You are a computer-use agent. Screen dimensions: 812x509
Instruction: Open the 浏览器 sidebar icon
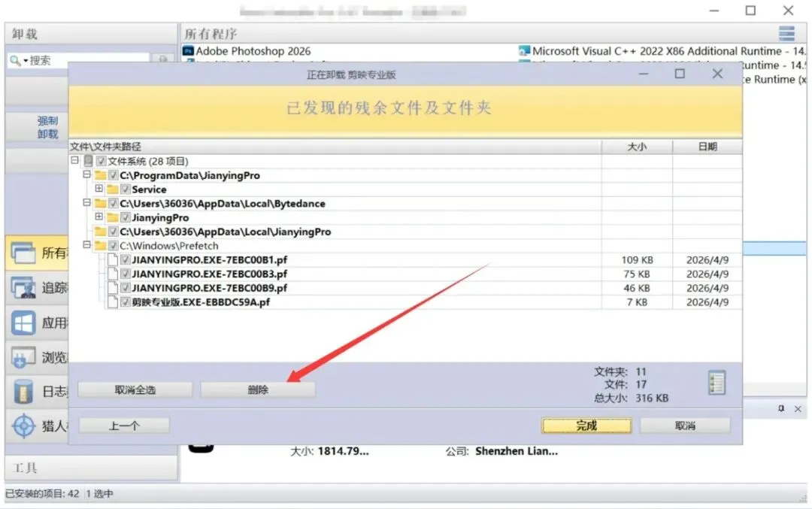coord(23,358)
